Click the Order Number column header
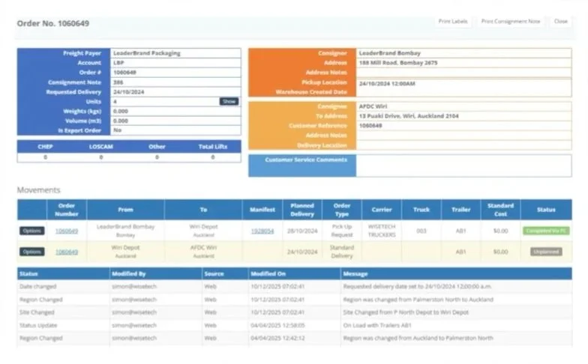This screenshot has height=364, width=588. 67,210
